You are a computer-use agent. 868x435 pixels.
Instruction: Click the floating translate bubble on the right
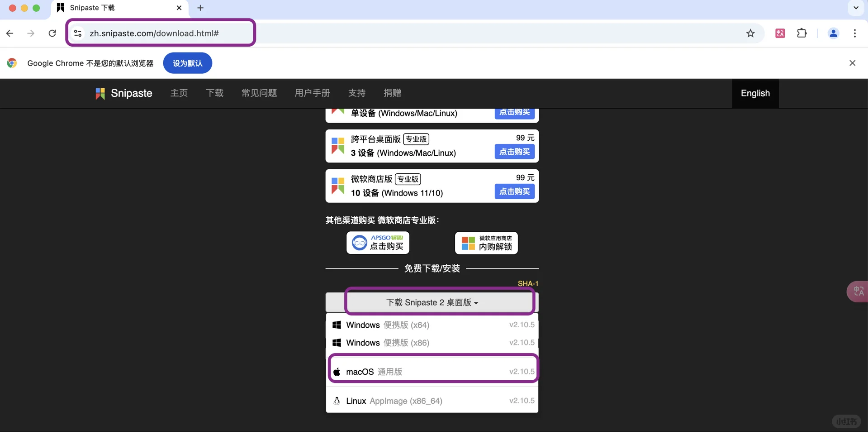(x=858, y=291)
